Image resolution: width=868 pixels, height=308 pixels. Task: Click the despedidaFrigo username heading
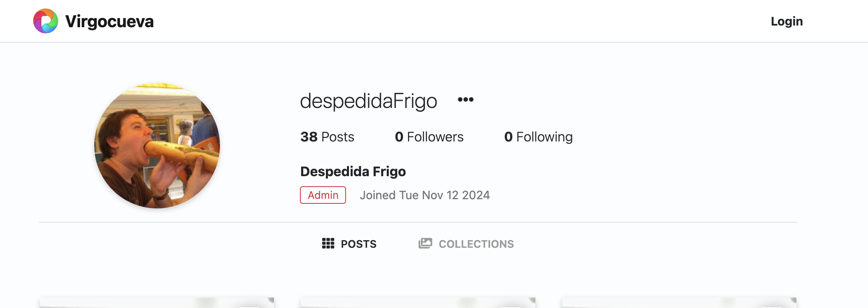(368, 100)
